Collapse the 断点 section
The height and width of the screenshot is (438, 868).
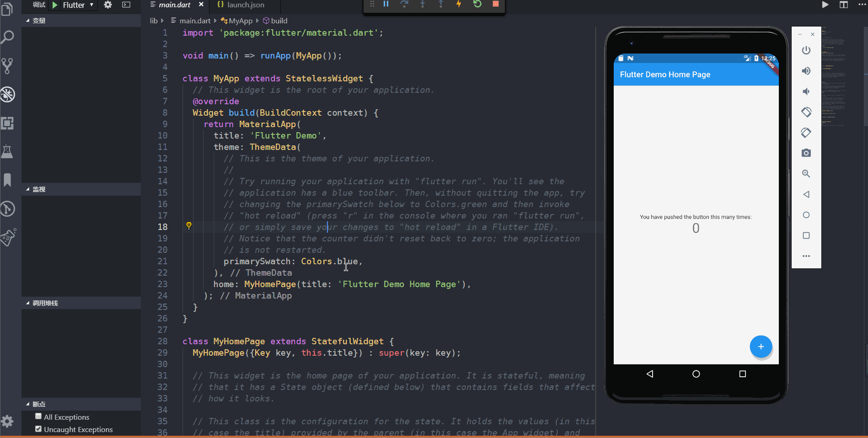click(x=81, y=404)
